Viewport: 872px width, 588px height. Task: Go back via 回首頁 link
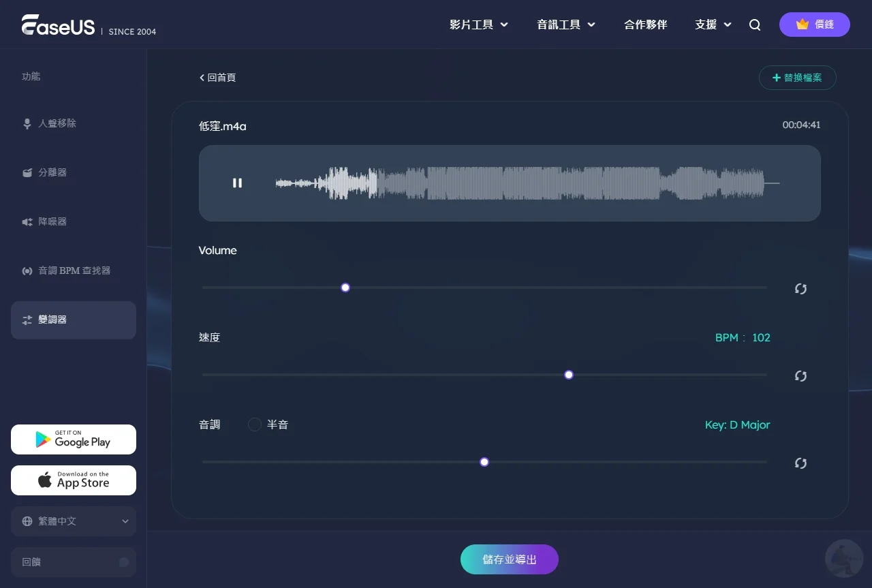(x=217, y=78)
